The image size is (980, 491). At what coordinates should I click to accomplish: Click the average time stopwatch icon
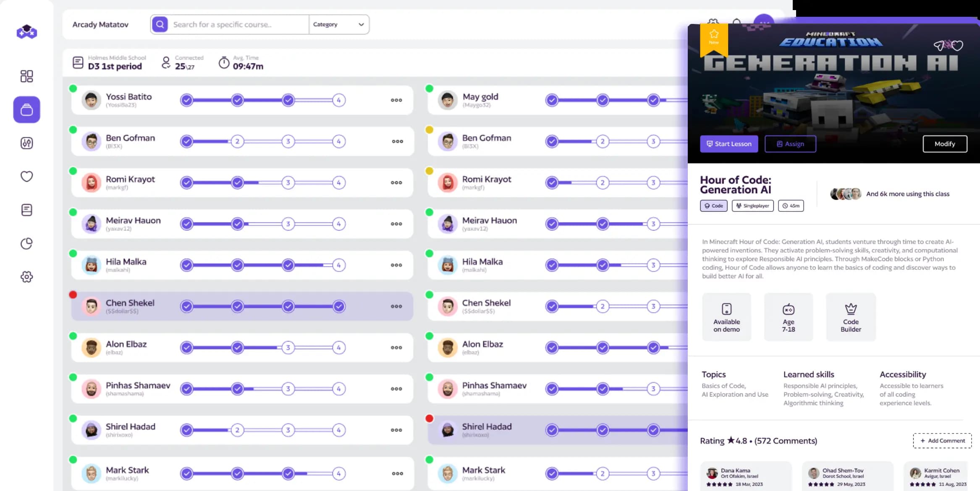[224, 63]
